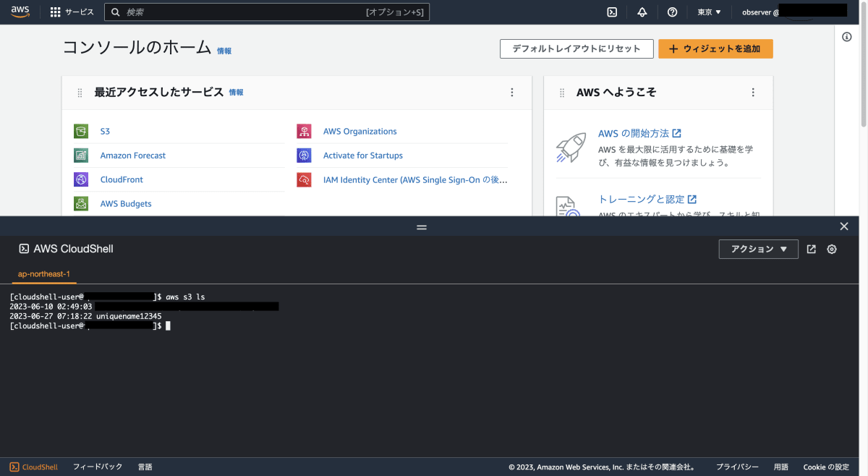This screenshot has width=868, height=476.
Task: Open 用語 footer link
Action: [x=781, y=467]
